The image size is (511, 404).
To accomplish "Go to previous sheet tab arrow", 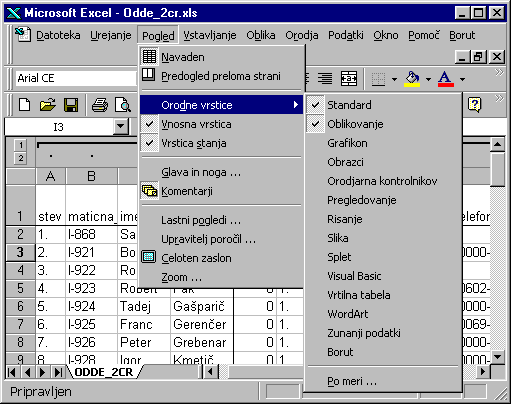I will point(28,372).
